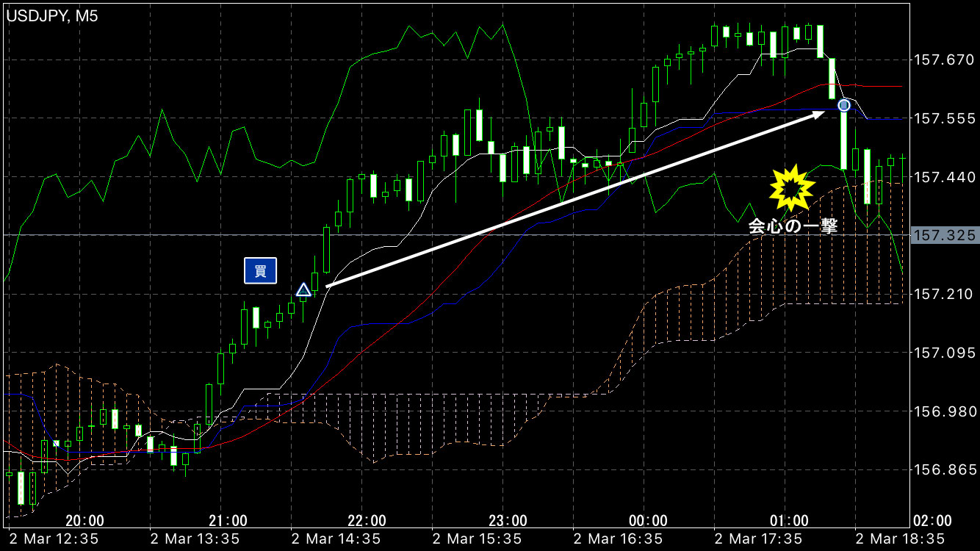Select the circle exit marker
This screenshot has height=551, width=980.
coord(844,105)
